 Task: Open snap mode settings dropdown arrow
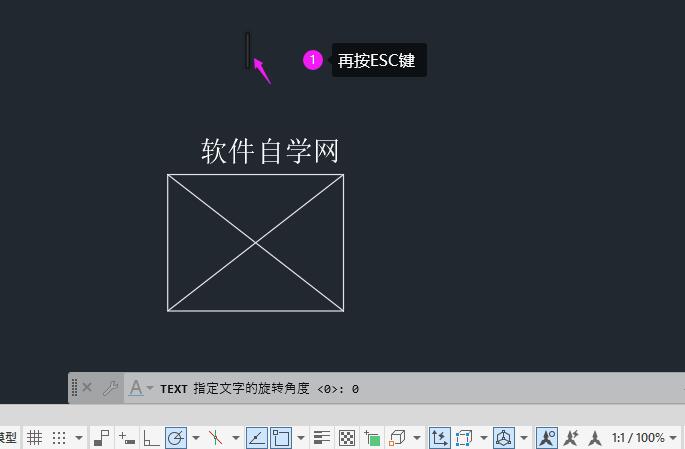(x=79, y=437)
